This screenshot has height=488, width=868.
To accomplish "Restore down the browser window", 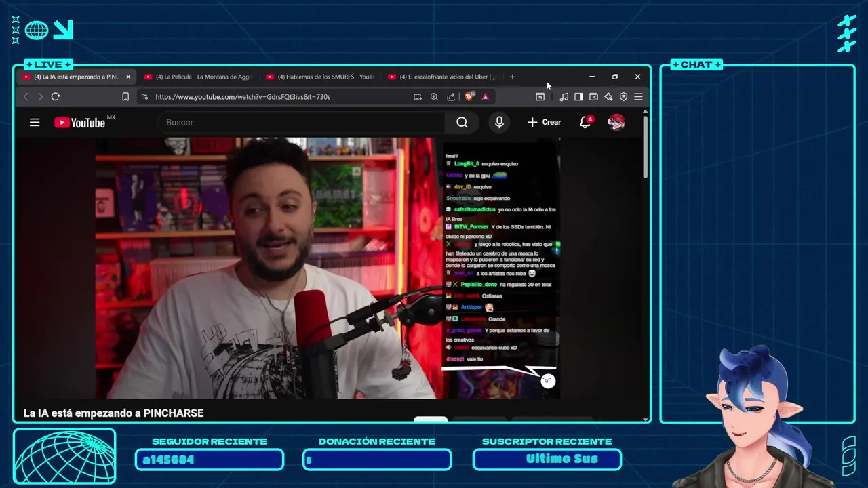I will pyautogui.click(x=614, y=77).
